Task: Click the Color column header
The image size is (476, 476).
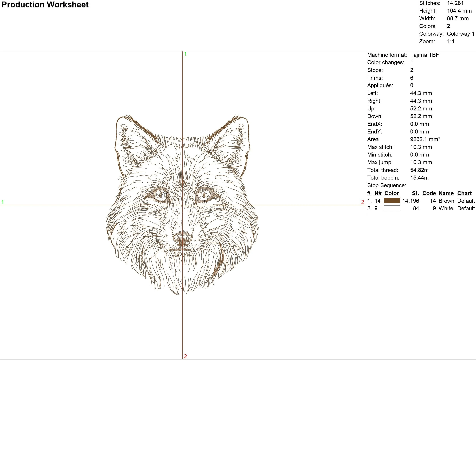Action: click(x=391, y=193)
